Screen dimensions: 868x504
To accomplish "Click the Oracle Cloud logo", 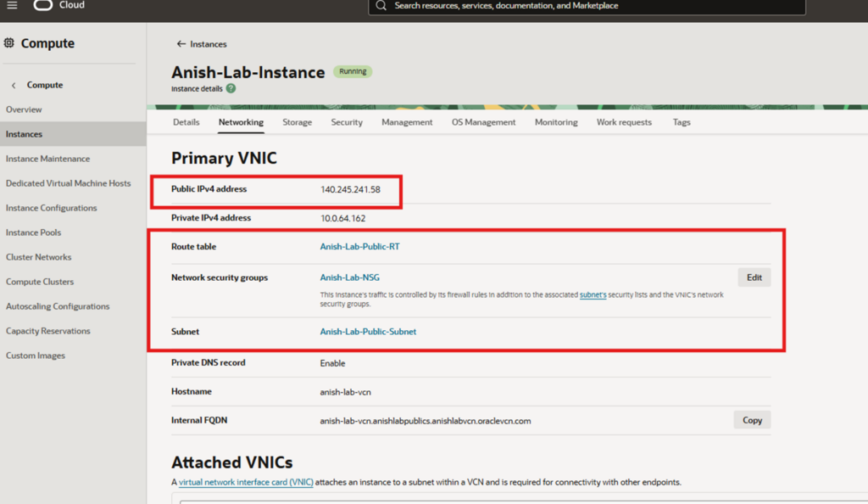I will [43, 5].
